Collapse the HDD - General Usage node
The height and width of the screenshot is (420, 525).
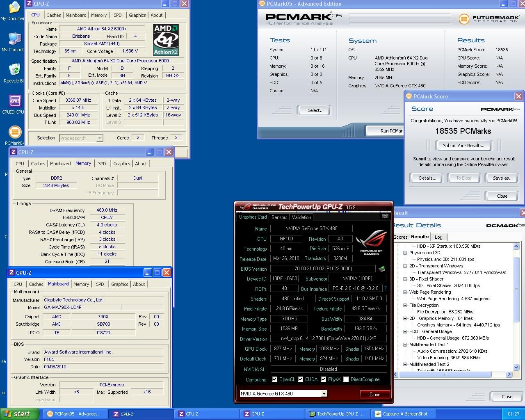coord(405,331)
